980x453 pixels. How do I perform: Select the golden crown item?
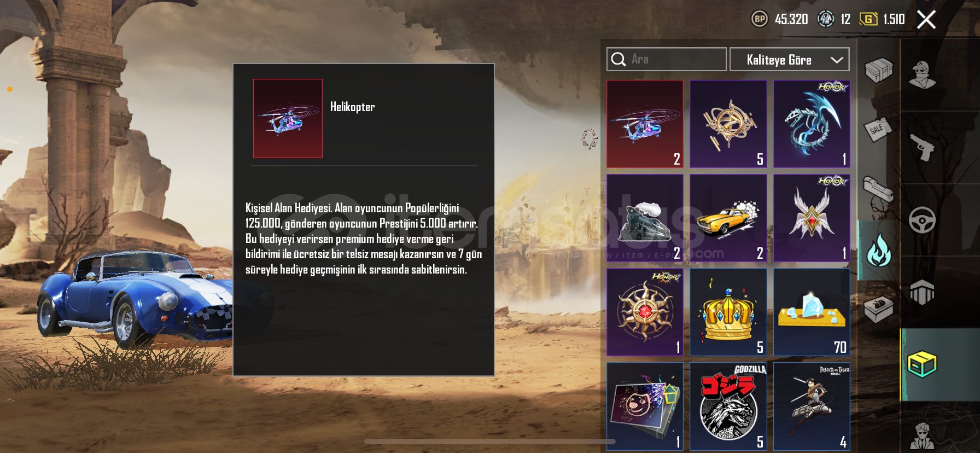pos(728,312)
